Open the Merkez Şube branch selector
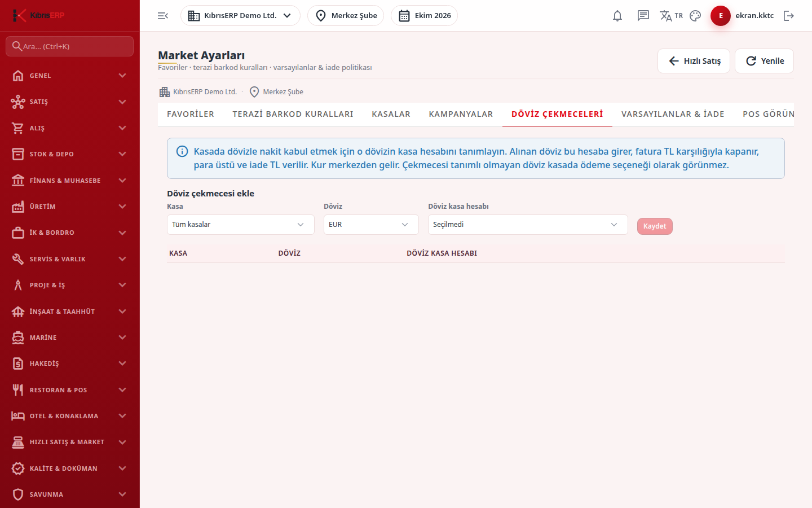Viewport: 812px width, 508px height. (x=346, y=16)
